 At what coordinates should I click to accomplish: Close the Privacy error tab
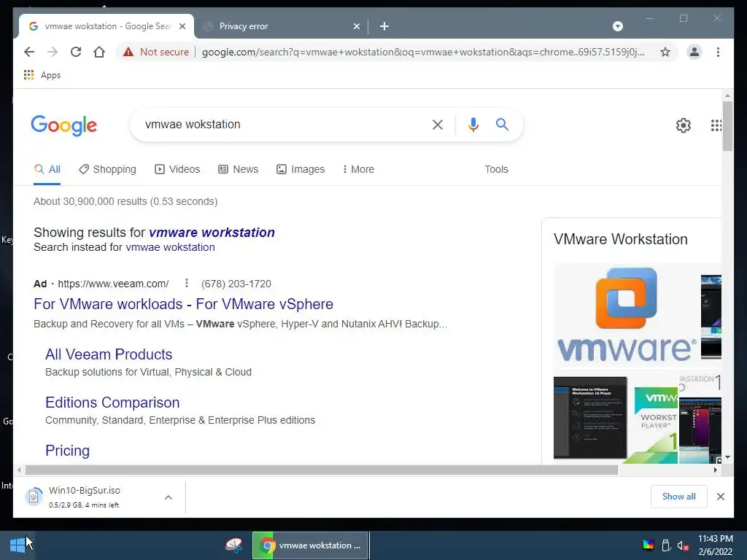(x=356, y=26)
